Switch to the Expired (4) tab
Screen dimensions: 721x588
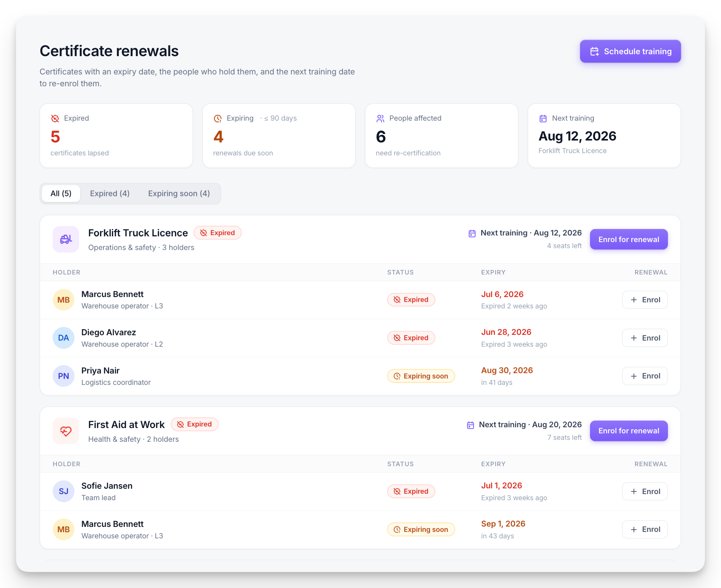[110, 194]
